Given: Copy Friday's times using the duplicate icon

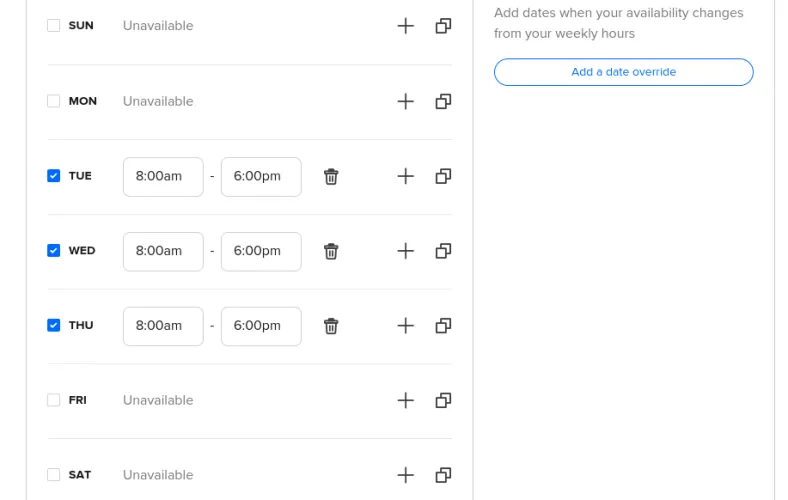Looking at the screenshot, I should click(x=443, y=400).
